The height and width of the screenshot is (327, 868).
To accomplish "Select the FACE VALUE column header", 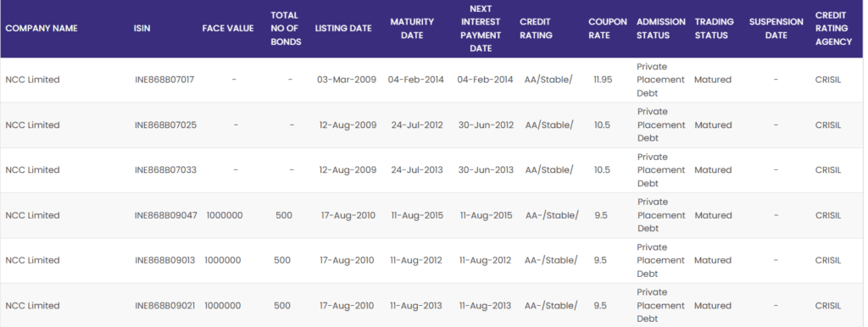I will (228, 28).
